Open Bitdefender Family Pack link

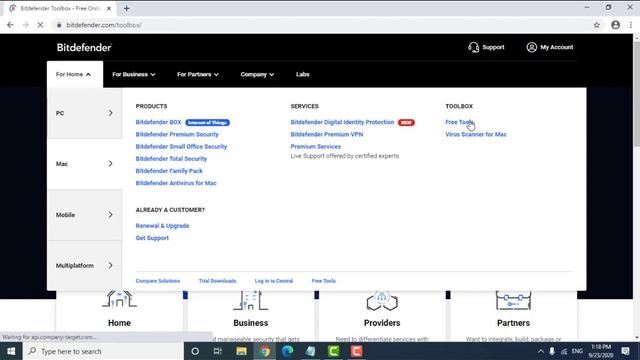point(169,171)
